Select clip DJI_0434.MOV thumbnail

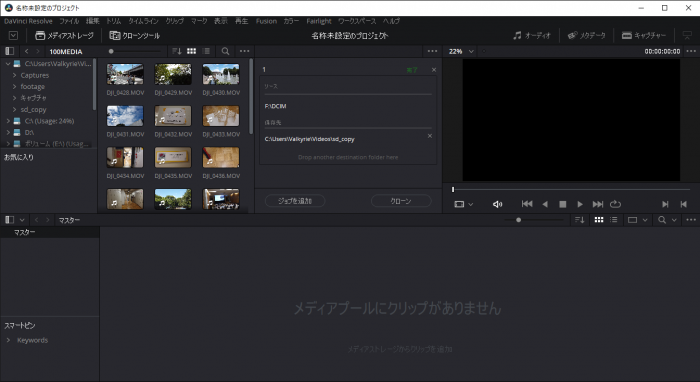125,158
